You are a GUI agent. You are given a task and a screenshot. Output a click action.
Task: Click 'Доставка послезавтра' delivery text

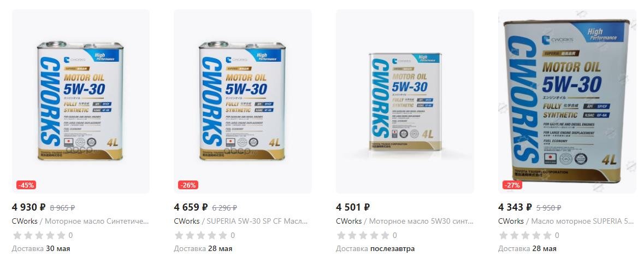click(x=375, y=249)
